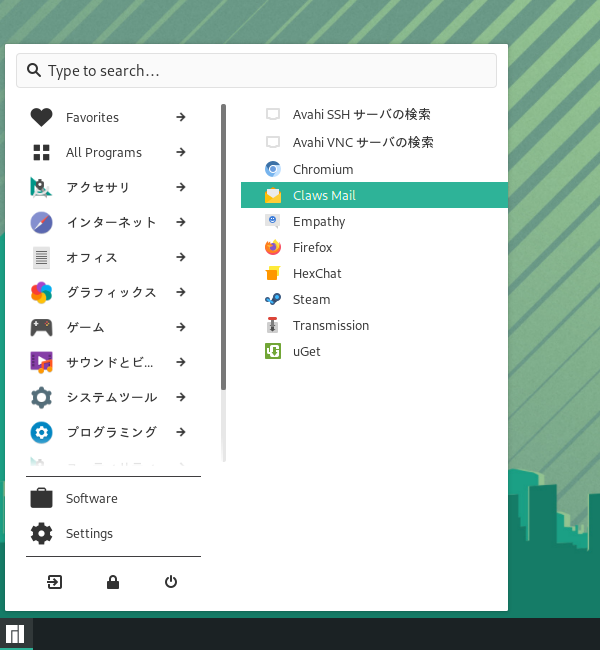
Task: Open the オフィス category label
Action: pyautogui.click(x=92, y=257)
